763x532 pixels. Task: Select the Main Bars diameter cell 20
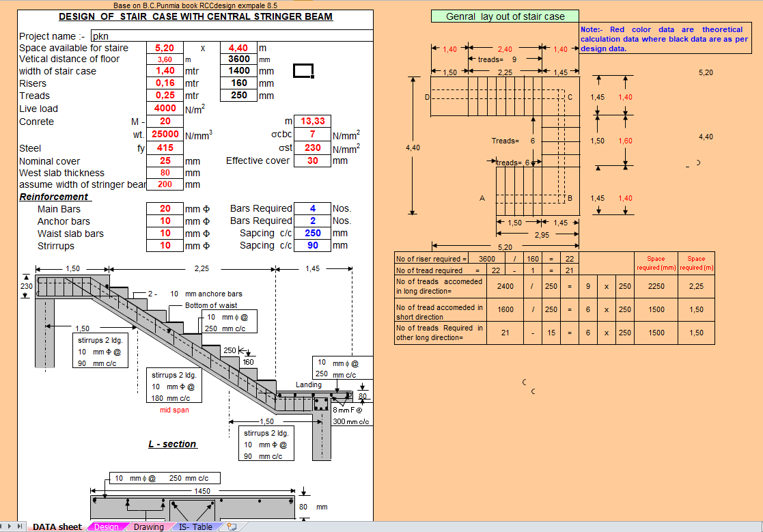pyautogui.click(x=165, y=208)
